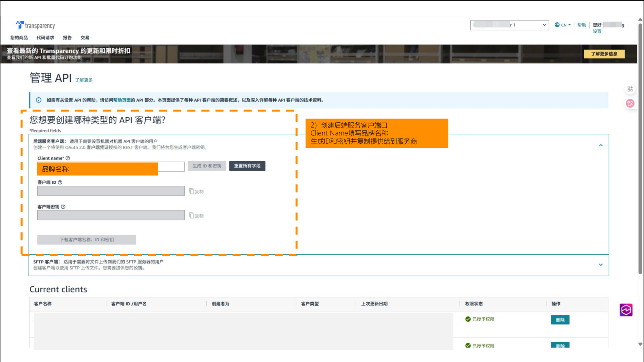This screenshot has height=362, width=644.
Task: Click the 客户端 ID field
Action: [x=111, y=191]
